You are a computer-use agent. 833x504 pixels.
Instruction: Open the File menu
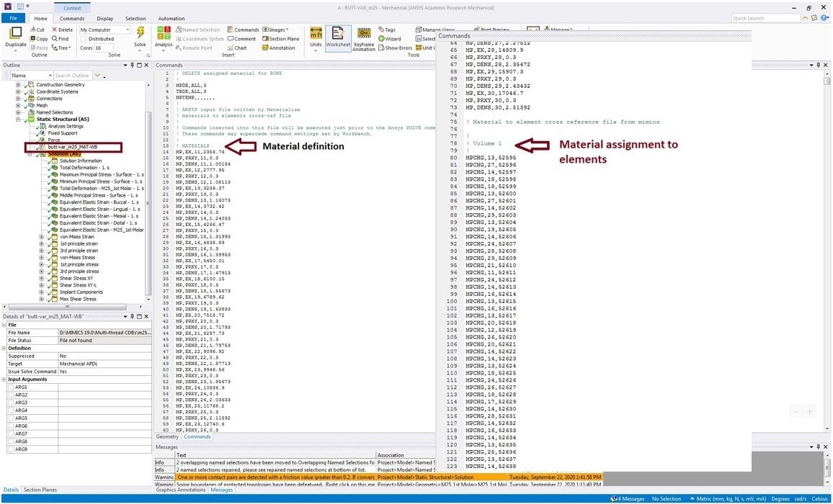tap(13, 19)
